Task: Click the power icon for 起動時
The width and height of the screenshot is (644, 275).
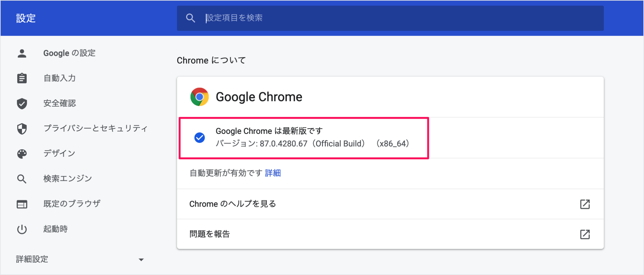Action: (22, 229)
